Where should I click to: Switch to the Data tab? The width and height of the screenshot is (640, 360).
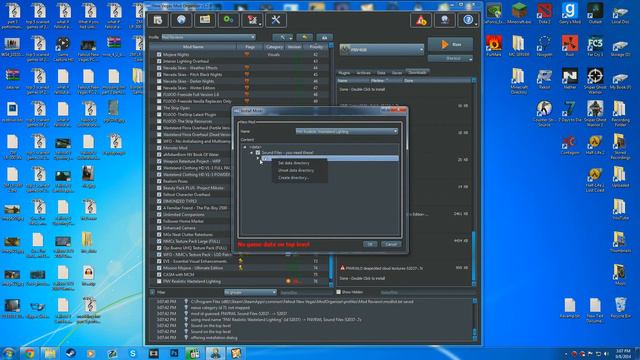381,73
